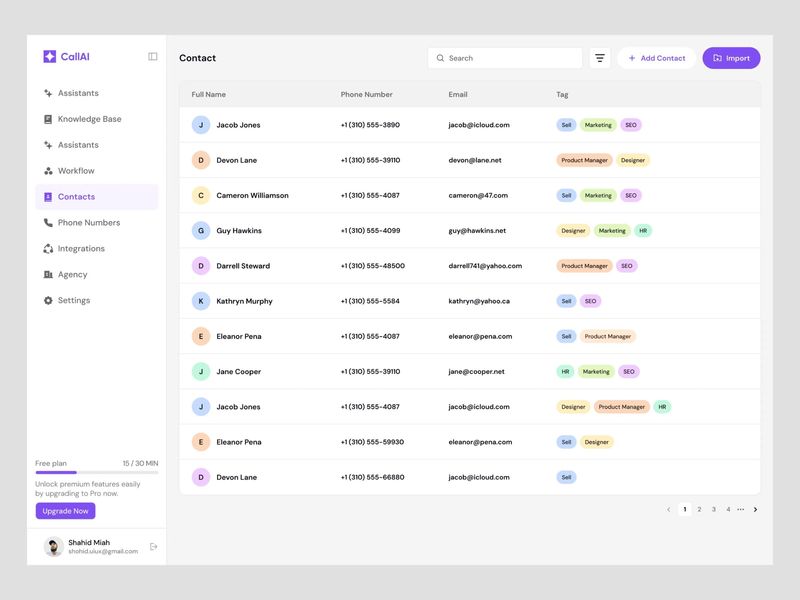
Task: Go to previous page arrow in pagination
Action: coord(669,510)
